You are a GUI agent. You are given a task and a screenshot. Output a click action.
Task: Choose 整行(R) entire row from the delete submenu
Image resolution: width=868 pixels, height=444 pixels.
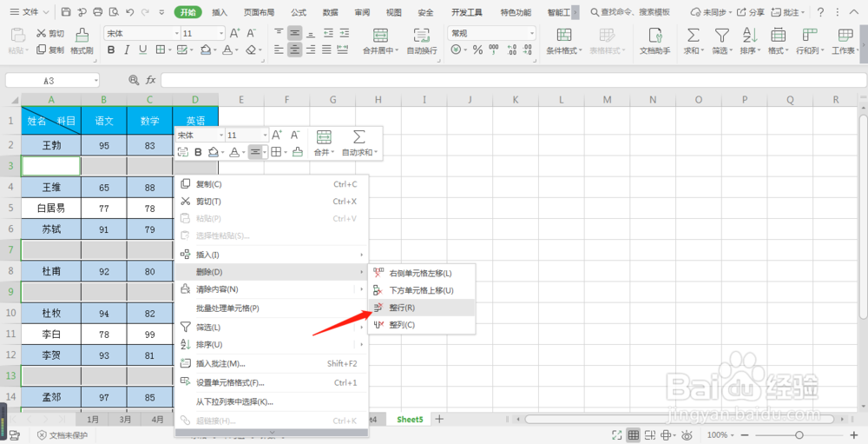421,308
